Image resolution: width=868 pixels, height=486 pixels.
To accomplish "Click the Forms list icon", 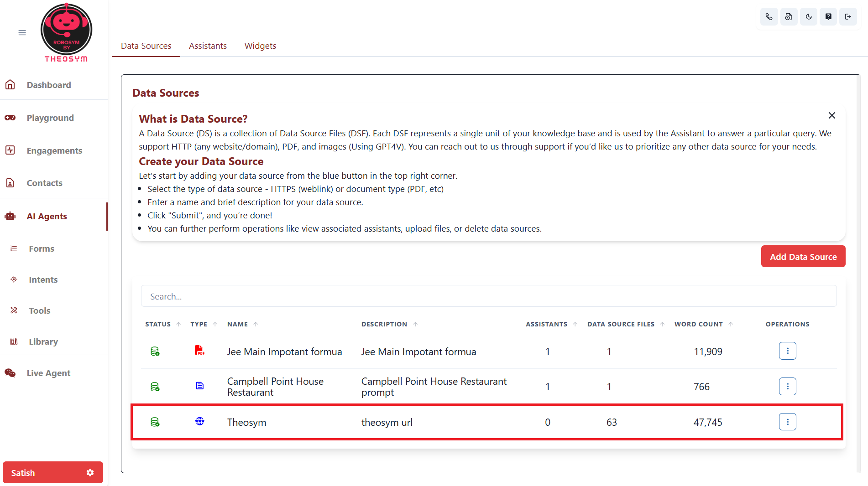I will (x=14, y=248).
